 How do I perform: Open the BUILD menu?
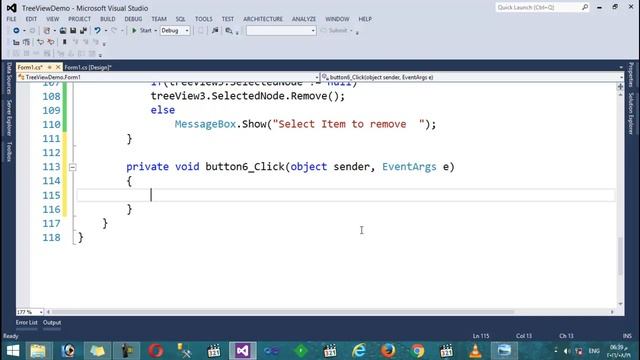click(x=107, y=19)
